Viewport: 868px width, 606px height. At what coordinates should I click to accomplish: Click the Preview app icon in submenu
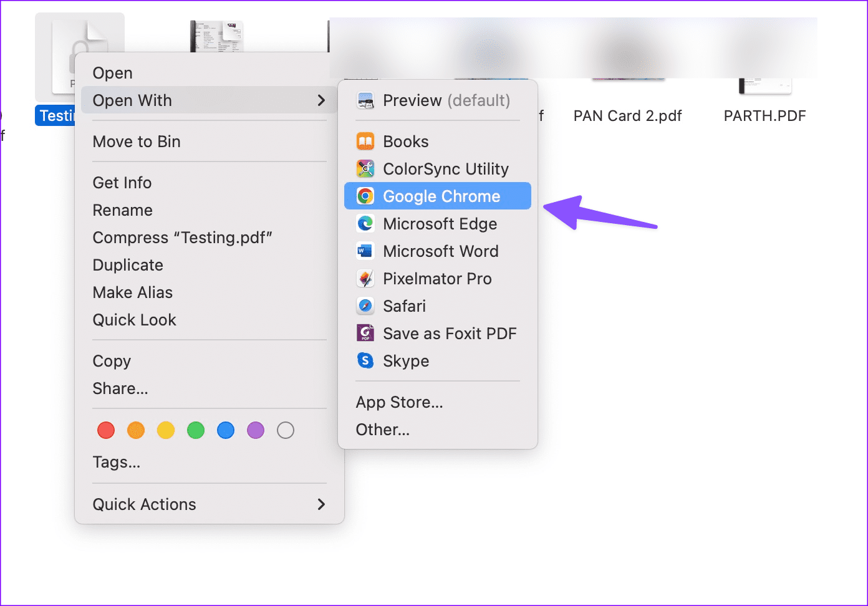(365, 100)
